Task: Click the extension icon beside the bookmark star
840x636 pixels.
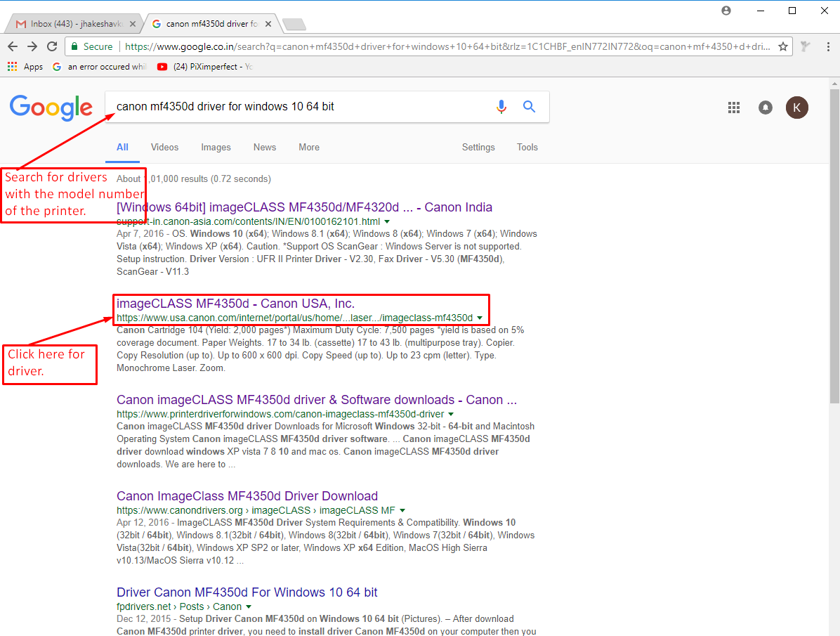Action: coord(805,46)
